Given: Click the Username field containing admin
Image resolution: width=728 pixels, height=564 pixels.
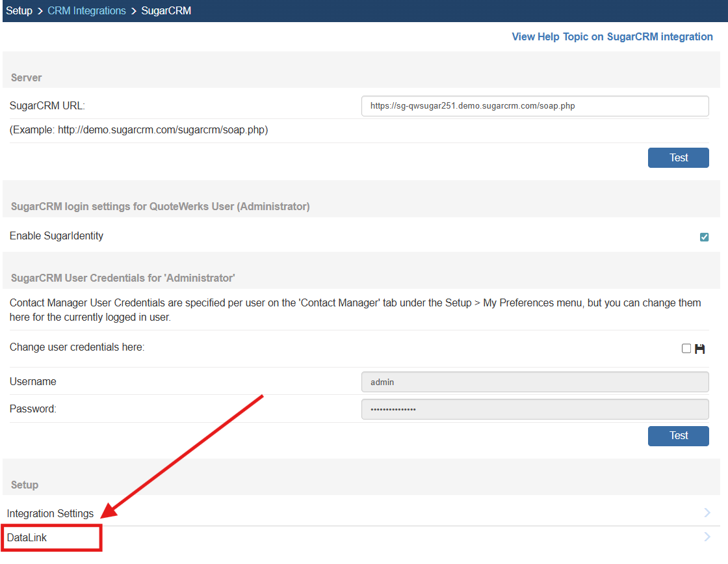Looking at the screenshot, I should pyautogui.click(x=534, y=382).
